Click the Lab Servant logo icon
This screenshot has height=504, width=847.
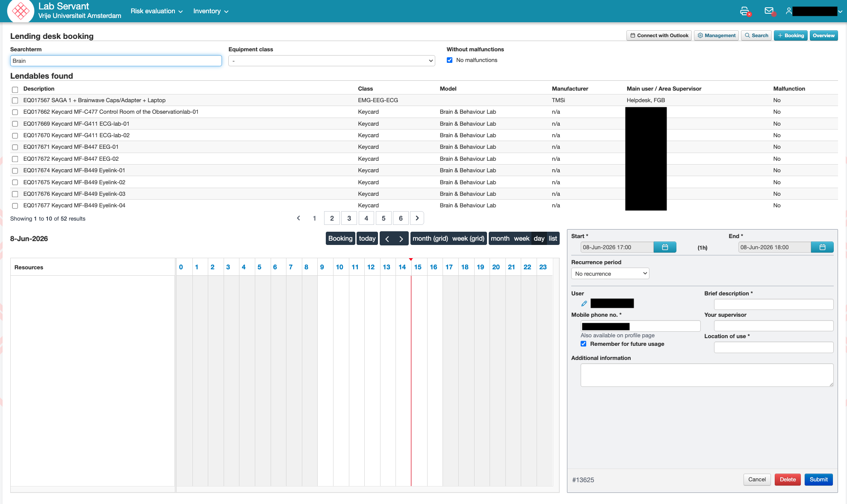click(x=21, y=11)
